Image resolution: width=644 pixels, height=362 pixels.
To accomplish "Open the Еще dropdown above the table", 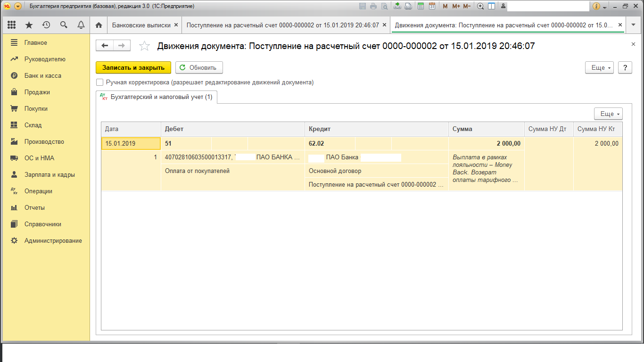I will pyautogui.click(x=608, y=114).
